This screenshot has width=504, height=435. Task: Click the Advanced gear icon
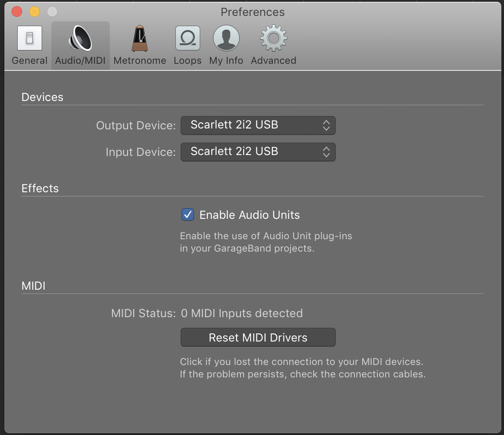(x=273, y=38)
